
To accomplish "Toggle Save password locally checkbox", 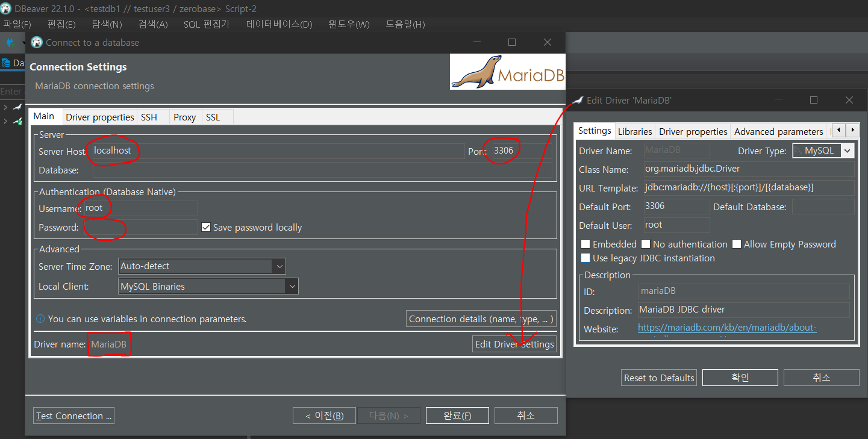I will tap(206, 227).
